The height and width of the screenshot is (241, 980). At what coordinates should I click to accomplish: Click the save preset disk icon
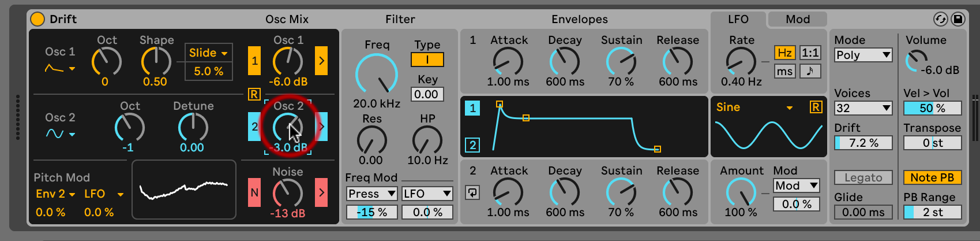(958, 19)
